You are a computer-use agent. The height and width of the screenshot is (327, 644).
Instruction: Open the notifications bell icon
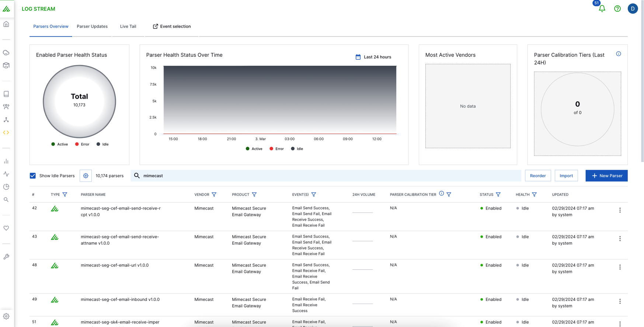602,8
